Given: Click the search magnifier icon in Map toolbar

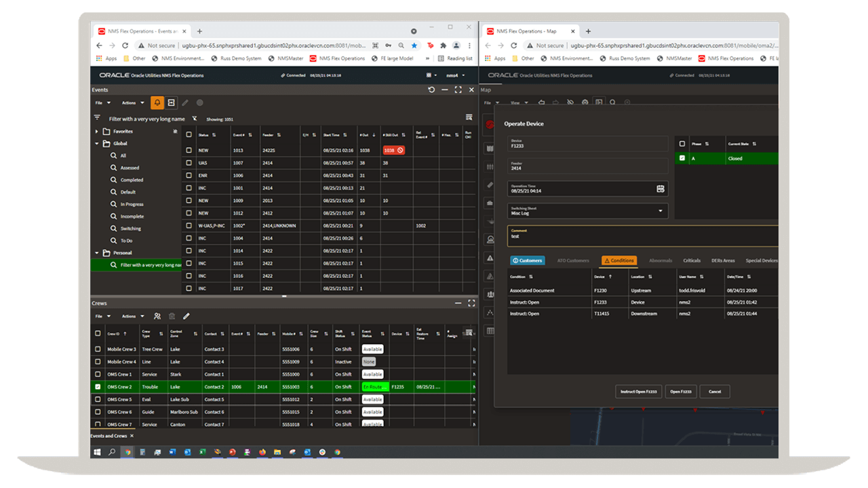Looking at the screenshot, I should point(614,102).
